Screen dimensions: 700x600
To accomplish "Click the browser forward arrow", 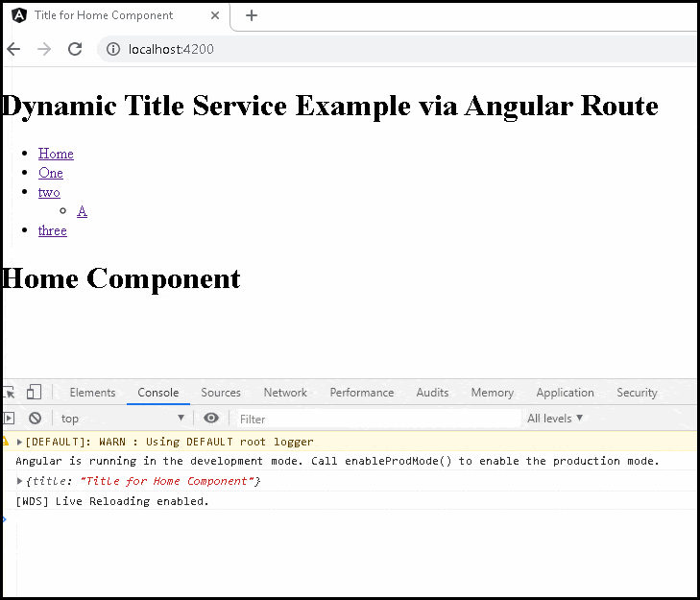I will (x=43, y=49).
